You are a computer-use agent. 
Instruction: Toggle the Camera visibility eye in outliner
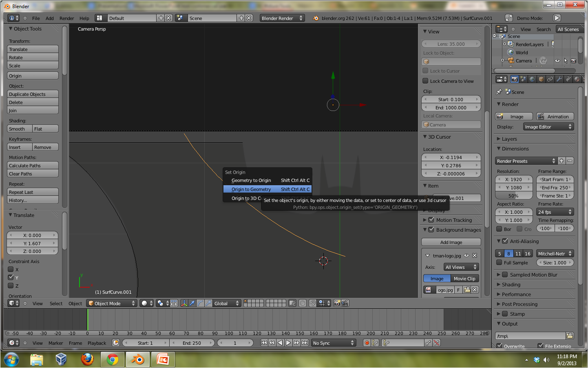[x=557, y=61]
